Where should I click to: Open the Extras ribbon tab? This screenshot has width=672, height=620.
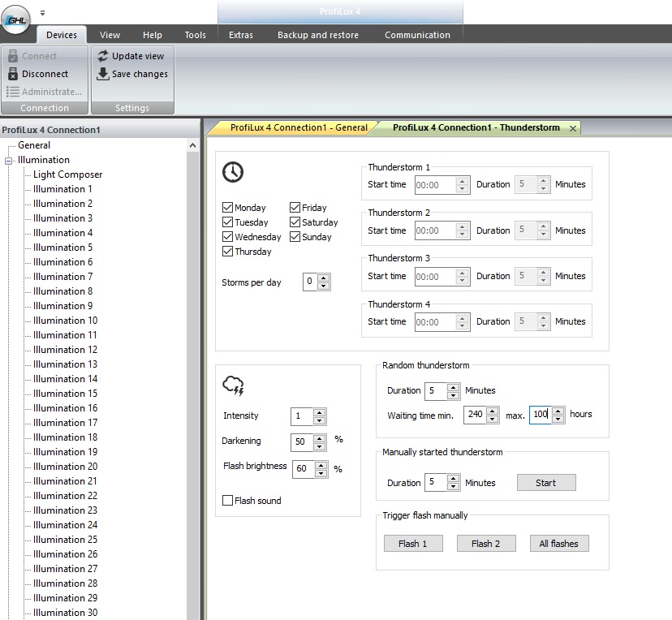click(241, 35)
